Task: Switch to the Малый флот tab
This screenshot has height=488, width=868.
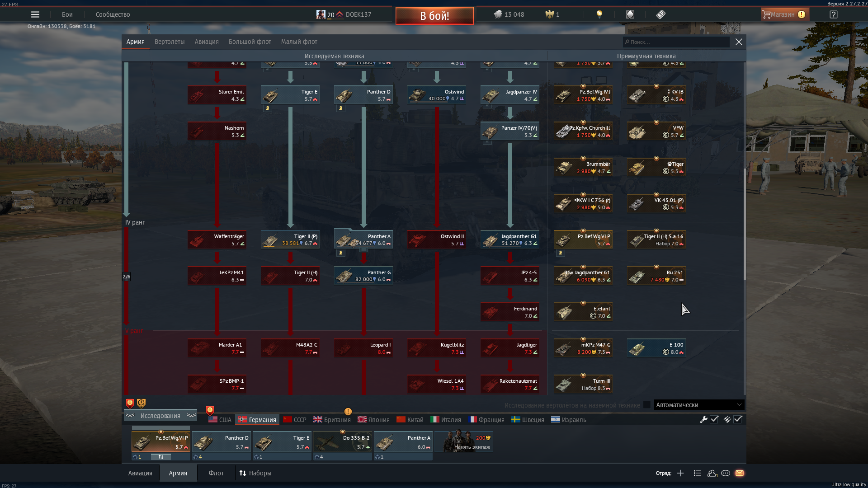Action: coord(299,42)
